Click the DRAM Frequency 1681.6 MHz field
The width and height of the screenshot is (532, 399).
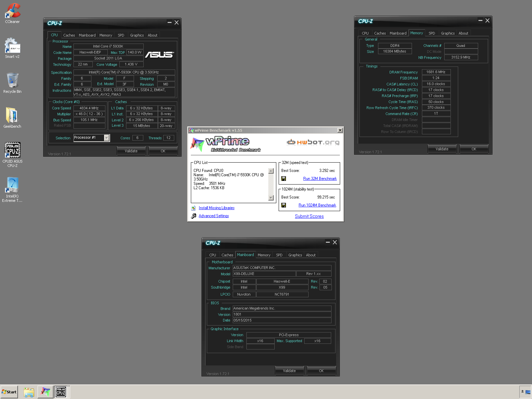pyautogui.click(x=436, y=72)
